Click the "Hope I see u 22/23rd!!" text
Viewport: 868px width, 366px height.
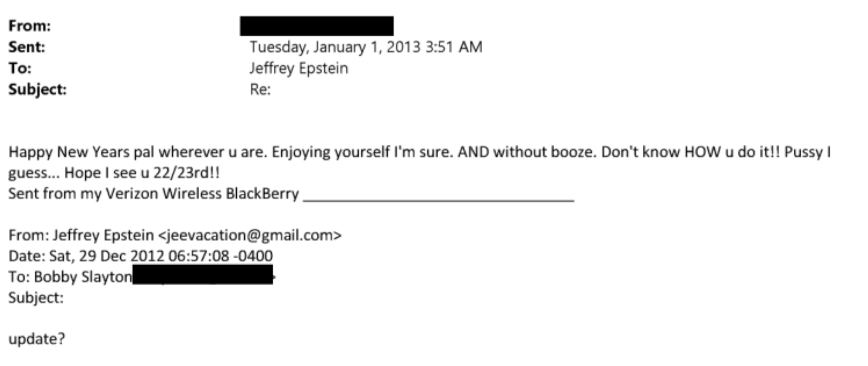(x=142, y=173)
